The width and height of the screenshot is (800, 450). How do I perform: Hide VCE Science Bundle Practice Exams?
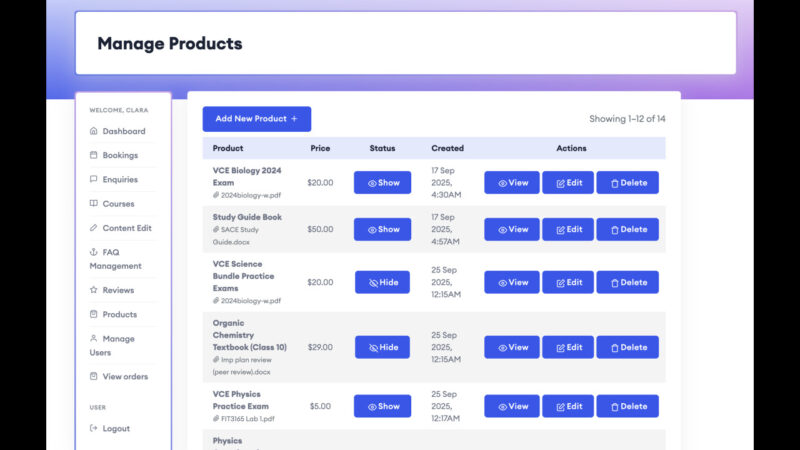point(383,282)
